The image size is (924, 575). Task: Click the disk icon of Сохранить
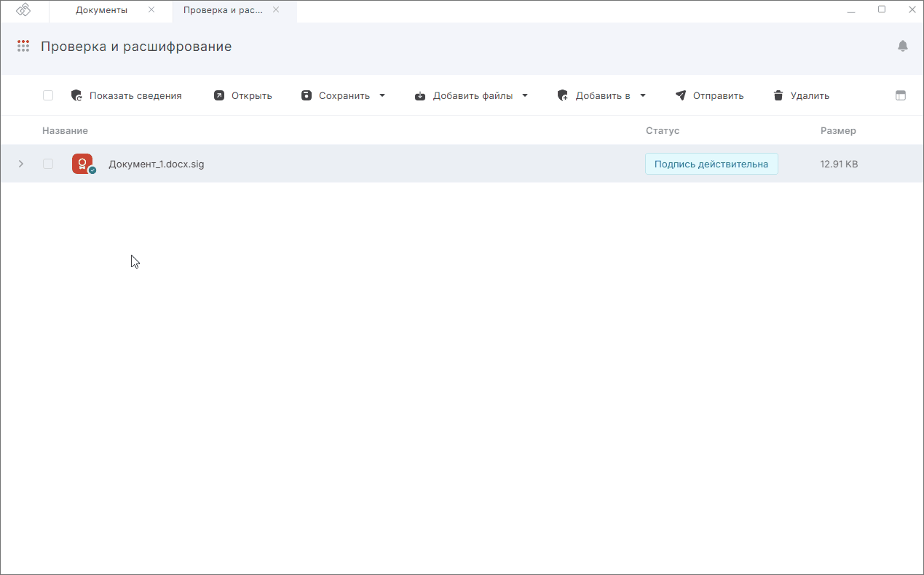[x=307, y=95]
